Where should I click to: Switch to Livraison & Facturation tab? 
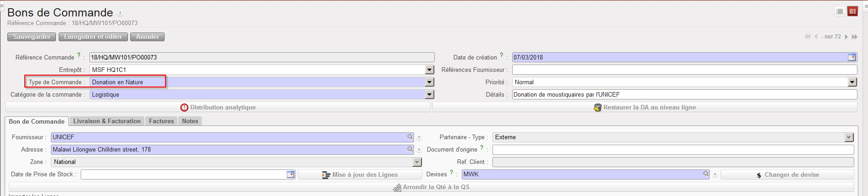[x=107, y=121]
